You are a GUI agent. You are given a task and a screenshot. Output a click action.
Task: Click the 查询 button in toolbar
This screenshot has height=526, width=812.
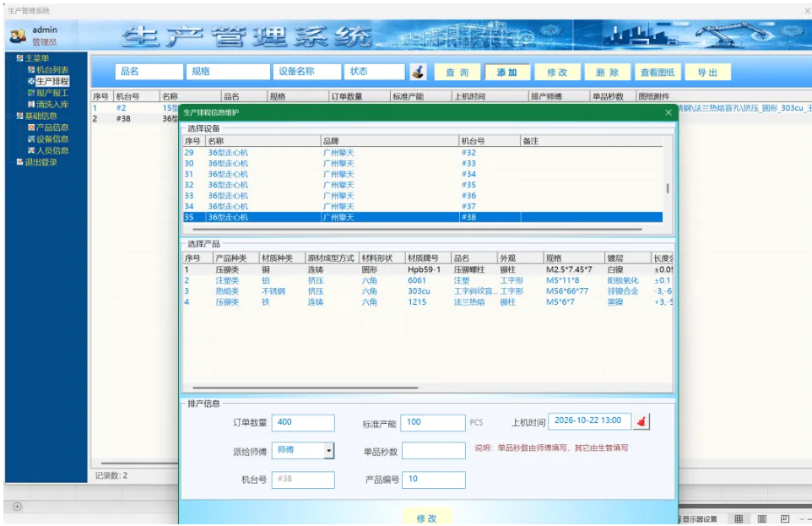[457, 73]
